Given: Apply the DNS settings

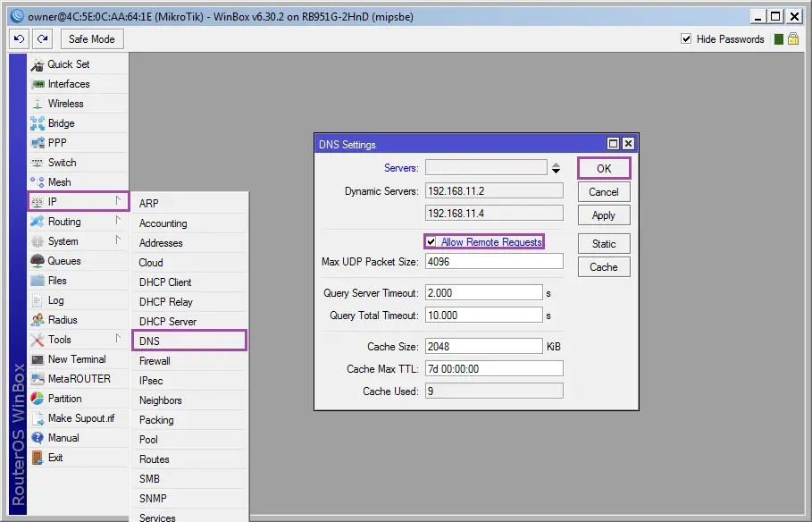Looking at the screenshot, I should coord(604,215).
